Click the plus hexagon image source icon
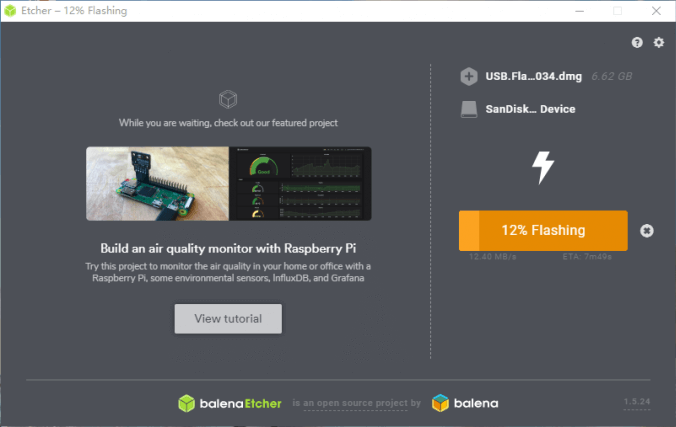The image size is (676, 427). [x=469, y=77]
